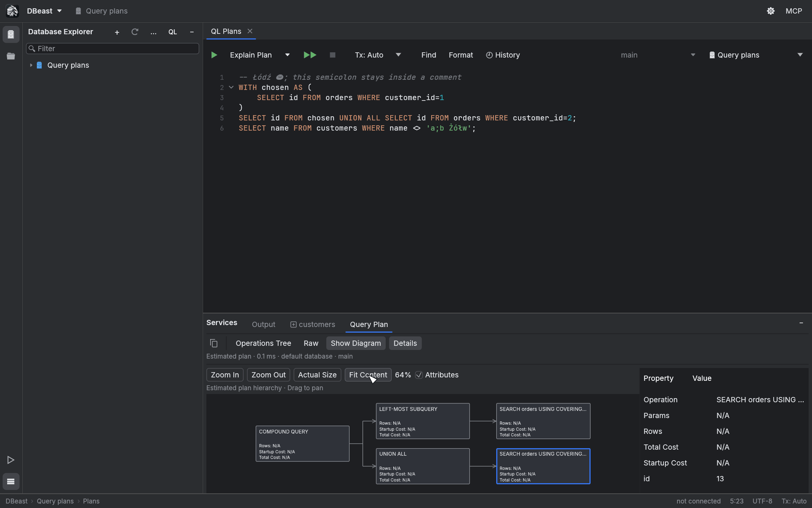The image size is (812, 508).
Task: Click the Zoom In button
Action: point(225,375)
